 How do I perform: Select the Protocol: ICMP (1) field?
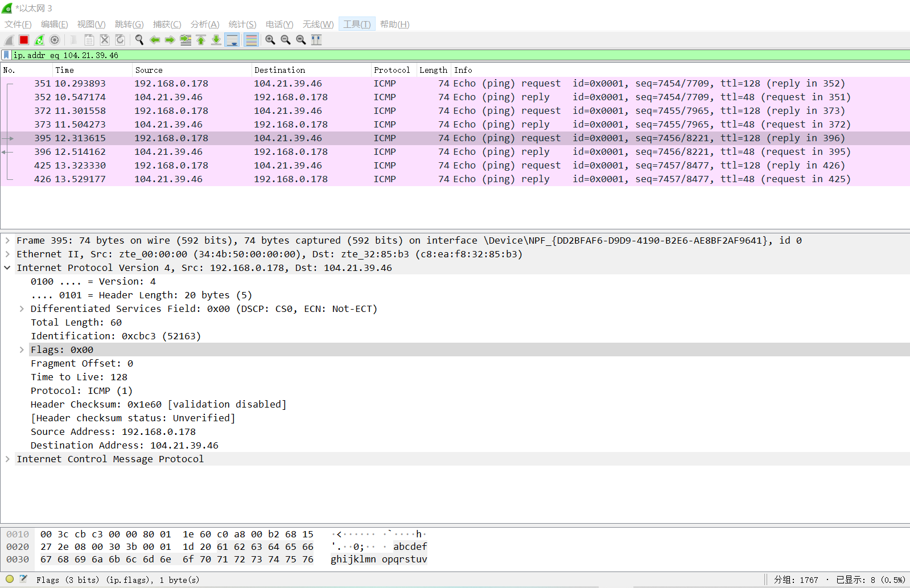tap(81, 390)
